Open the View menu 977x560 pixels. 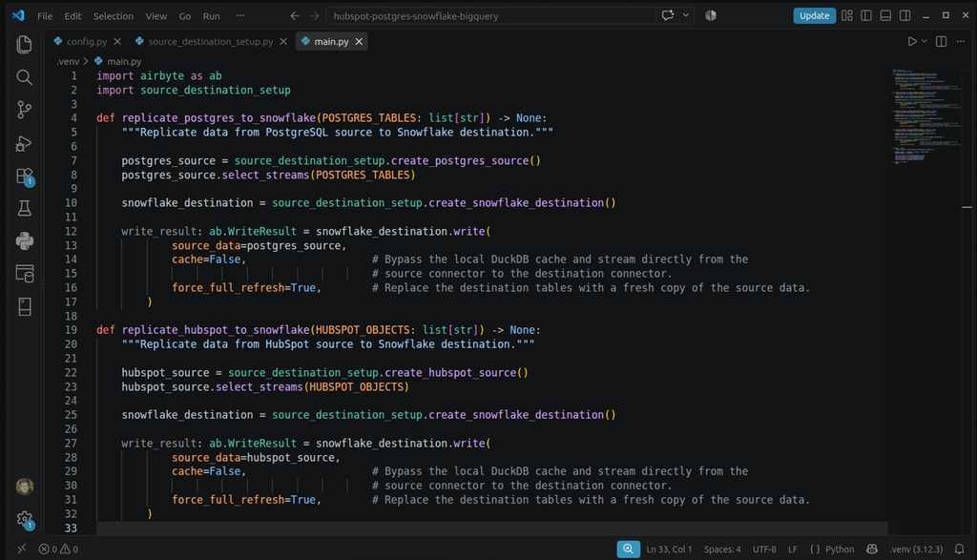pyautogui.click(x=156, y=15)
